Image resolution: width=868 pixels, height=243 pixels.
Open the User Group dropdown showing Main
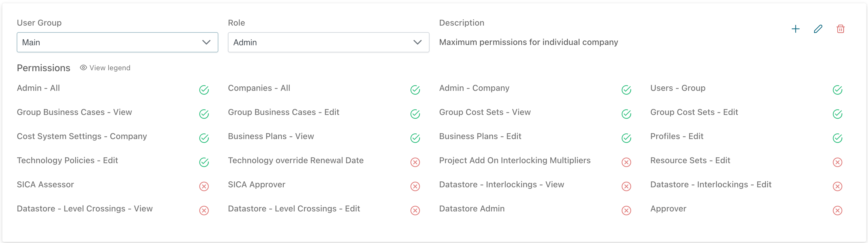117,42
